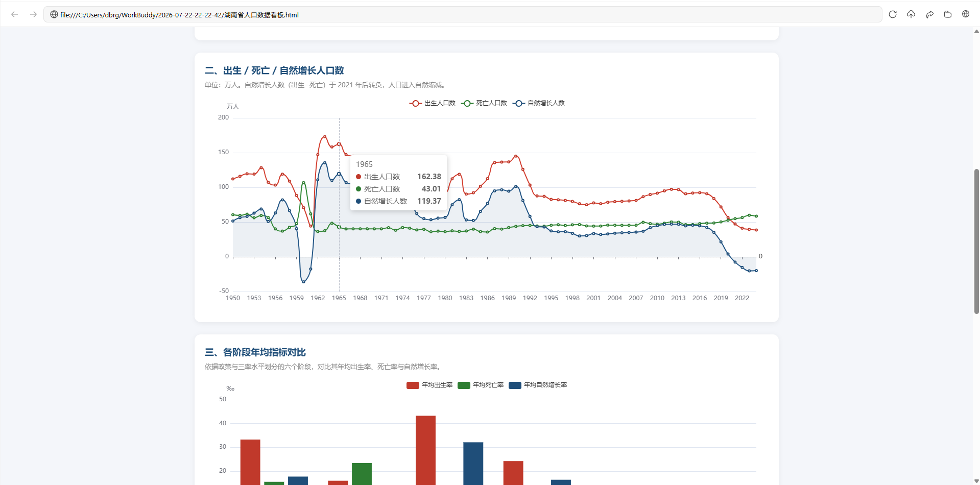
Task: Click the tooltip value 43.01
Action: pos(431,189)
